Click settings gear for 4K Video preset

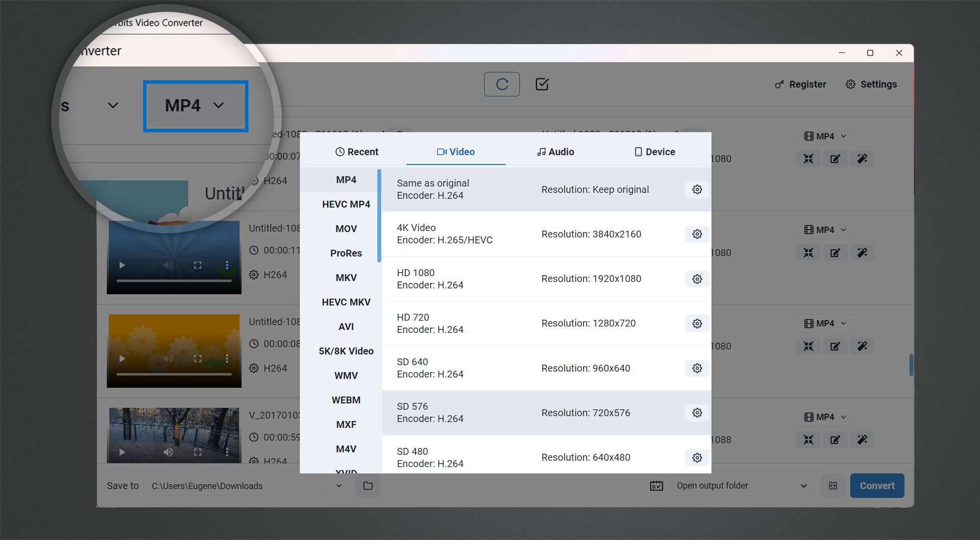(x=697, y=234)
